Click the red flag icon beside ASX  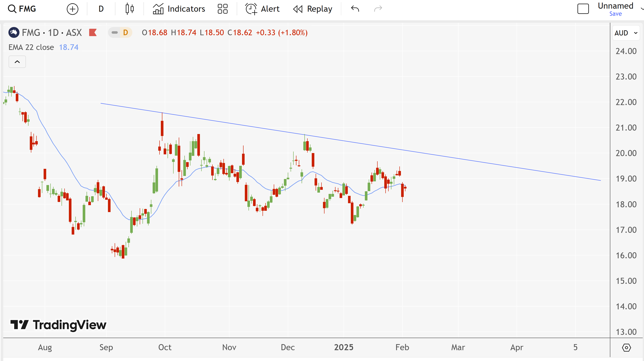pos(93,33)
